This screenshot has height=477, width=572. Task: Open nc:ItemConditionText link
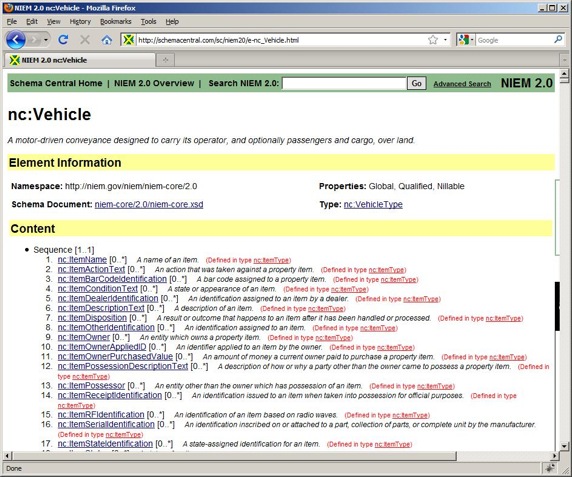coord(98,288)
